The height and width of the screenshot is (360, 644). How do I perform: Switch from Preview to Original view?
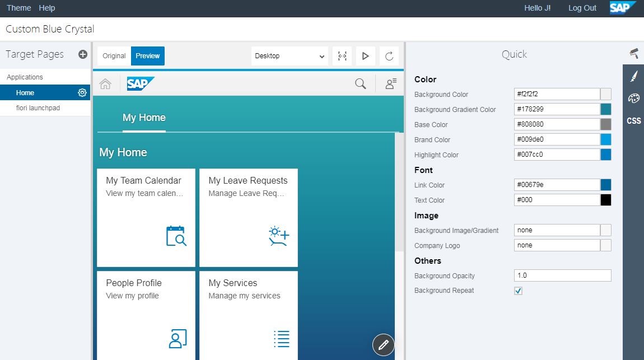[114, 55]
